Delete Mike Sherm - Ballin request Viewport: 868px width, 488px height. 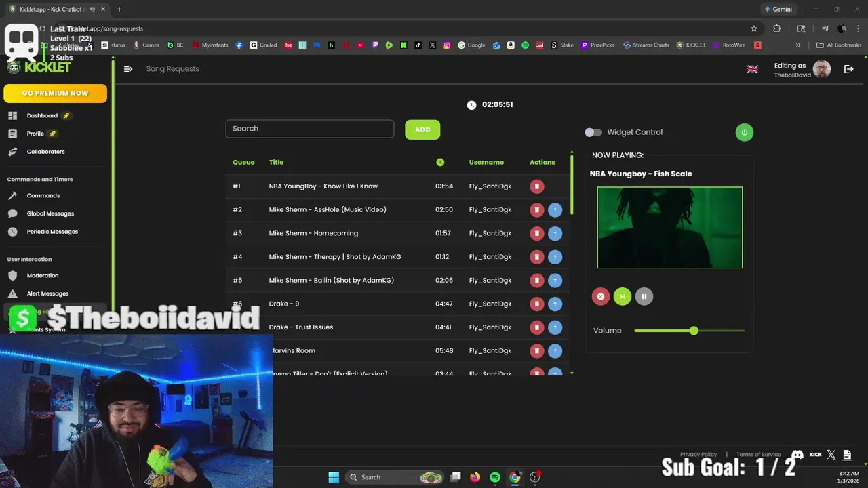tap(536, 281)
